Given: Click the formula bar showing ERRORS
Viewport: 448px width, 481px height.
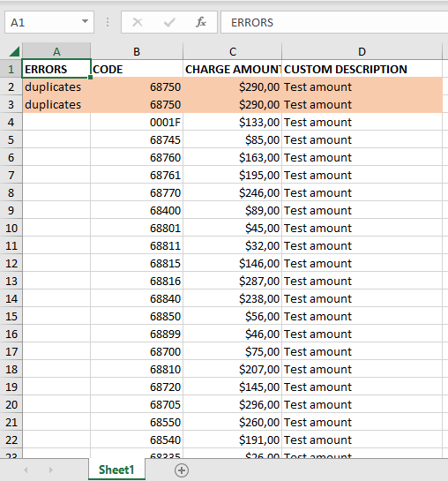Looking at the screenshot, I should pos(334,22).
